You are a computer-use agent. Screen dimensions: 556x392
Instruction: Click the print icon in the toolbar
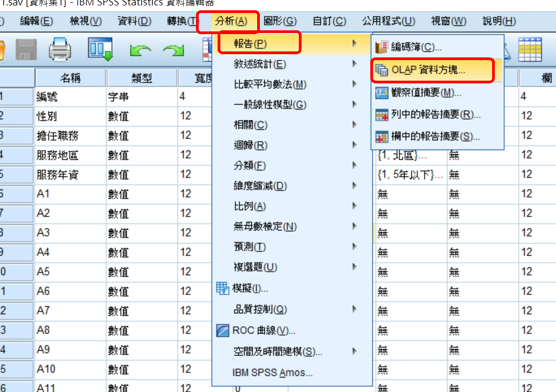[60, 50]
